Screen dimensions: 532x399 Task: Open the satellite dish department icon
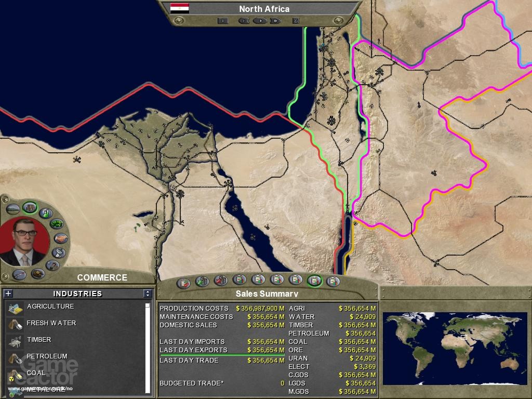[59, 253]
